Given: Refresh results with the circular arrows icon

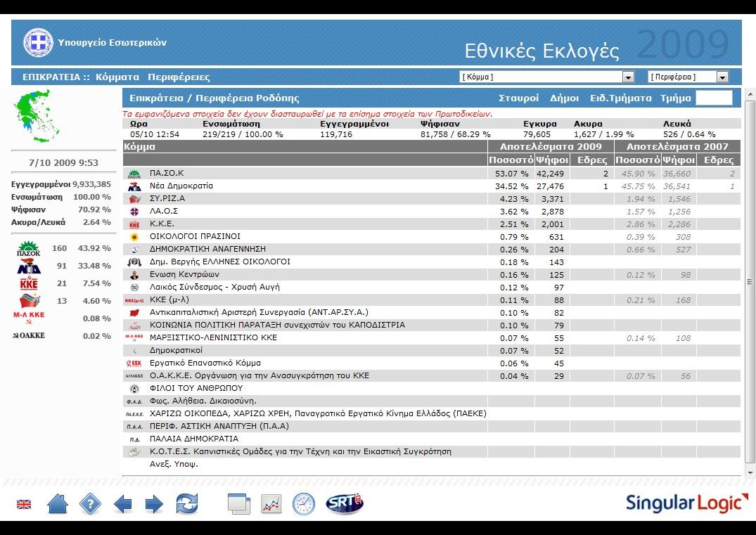Looking at the screenshot, I should (186, 504).
